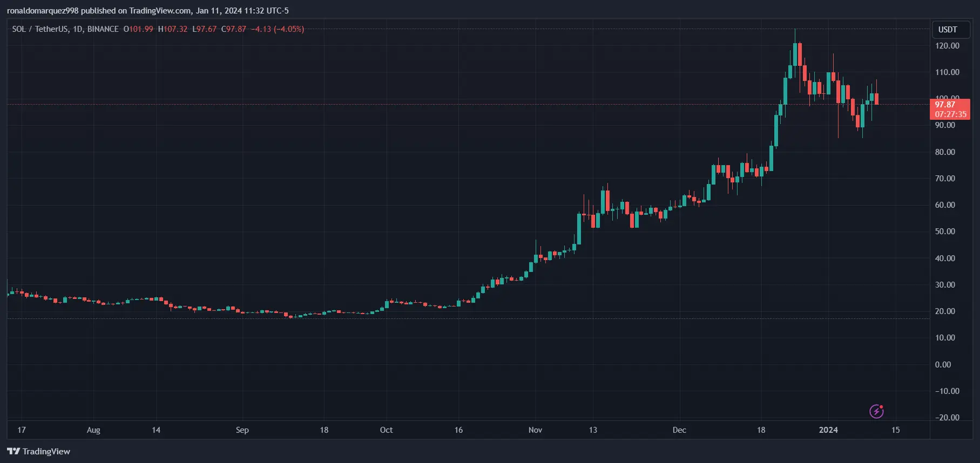The image size is (980, 463).
Task: Click the purple lightning go-to-realtime icon
Action: 876,411
